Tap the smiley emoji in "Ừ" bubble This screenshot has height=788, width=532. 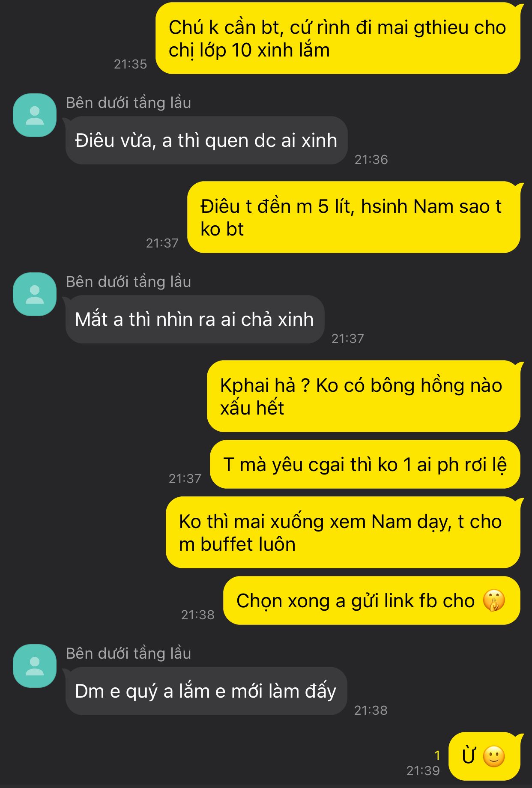click(494, 756)
